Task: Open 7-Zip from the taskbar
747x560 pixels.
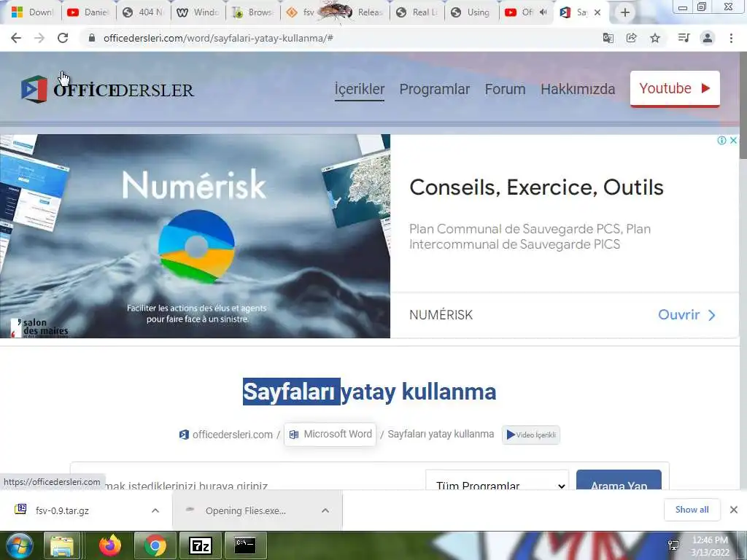Action: [x=201, y=545]
